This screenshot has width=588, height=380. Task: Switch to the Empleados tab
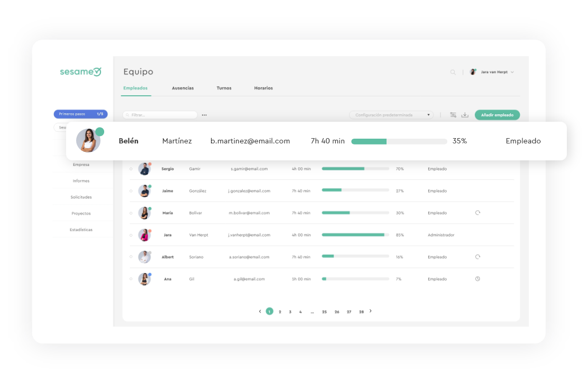click(x=135, y=88)
